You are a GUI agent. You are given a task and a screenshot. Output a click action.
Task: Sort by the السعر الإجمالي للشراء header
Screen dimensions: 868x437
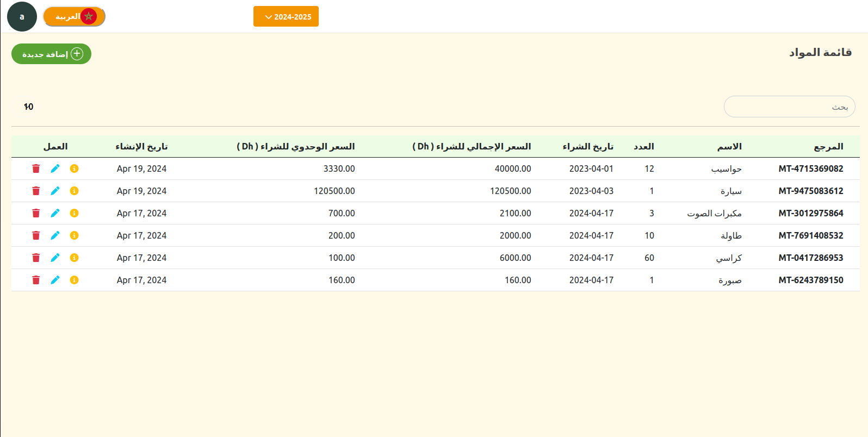pyautogui.click(x=472, y=147)
